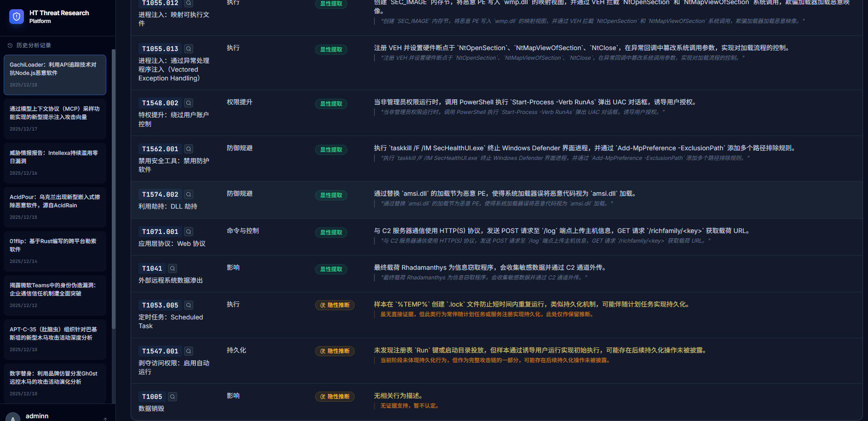Click the 显性提取 tag in the T1041 row
Screen dimensions: 868x421
(331, 269)
